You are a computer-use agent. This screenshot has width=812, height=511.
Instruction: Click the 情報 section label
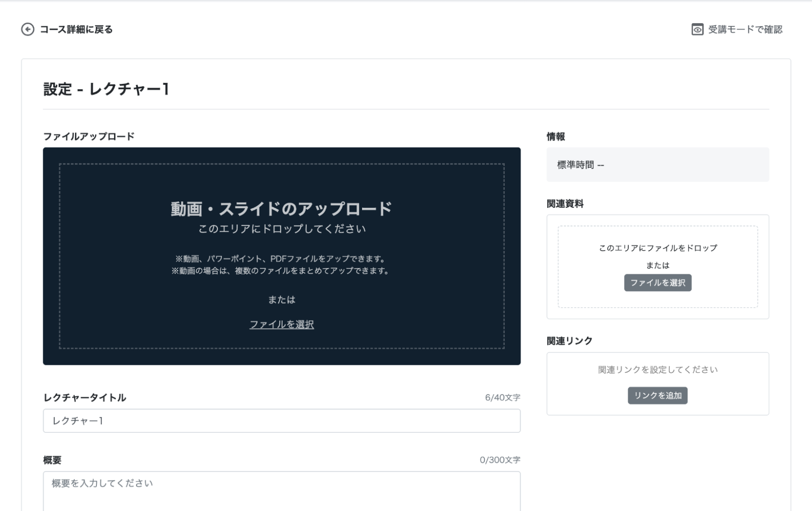pyautogui.click(x=556, y=137)
